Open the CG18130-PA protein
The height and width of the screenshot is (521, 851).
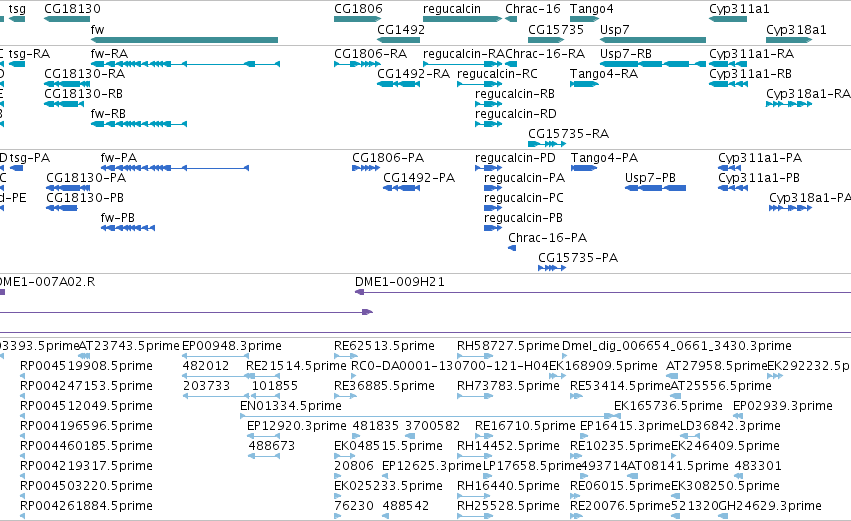[68, 188]
